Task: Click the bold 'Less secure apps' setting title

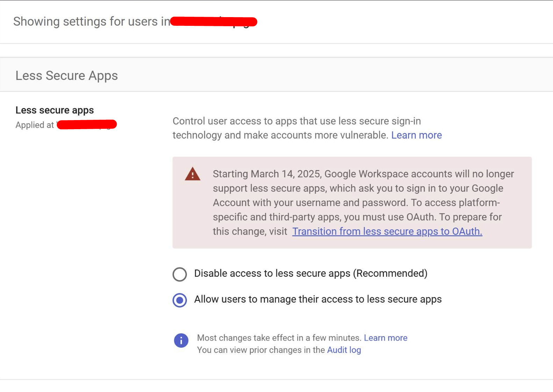Action: [x=55, y=110]
